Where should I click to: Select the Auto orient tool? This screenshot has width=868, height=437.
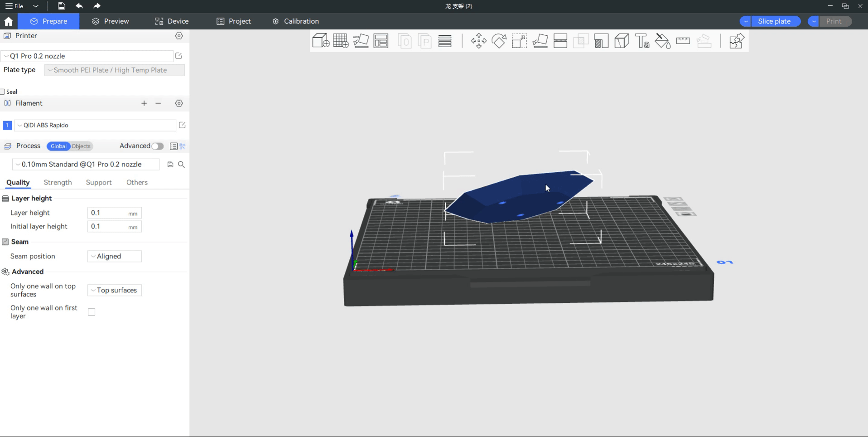click(x=361, y=41)
